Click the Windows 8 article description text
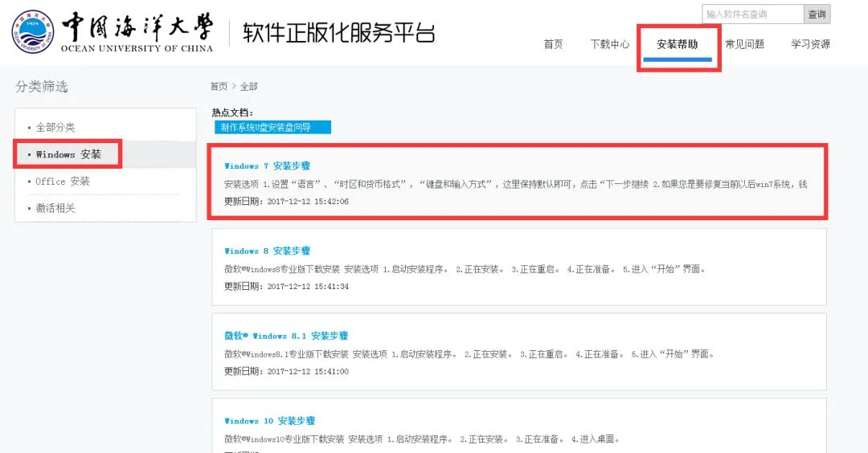The height and width of the screenshot is (453, 868). (465, 269)
